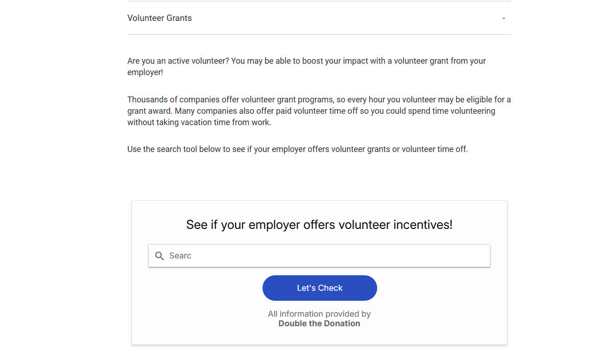This screenshot has width=606, height=364.
Task: Select the Volunteer Grants section header
Action: [159, 18]
